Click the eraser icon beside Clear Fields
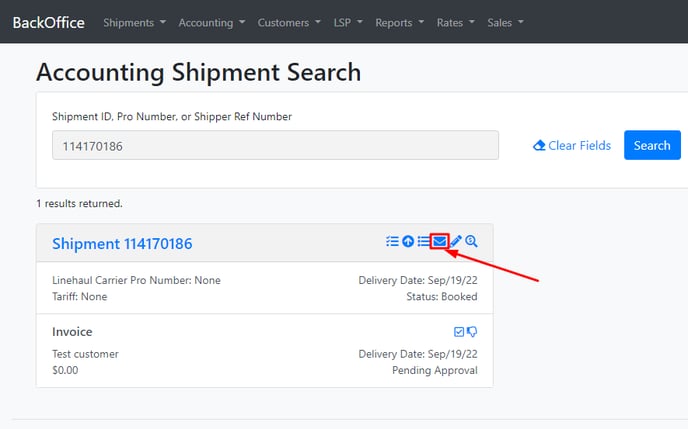 [539, 145]
